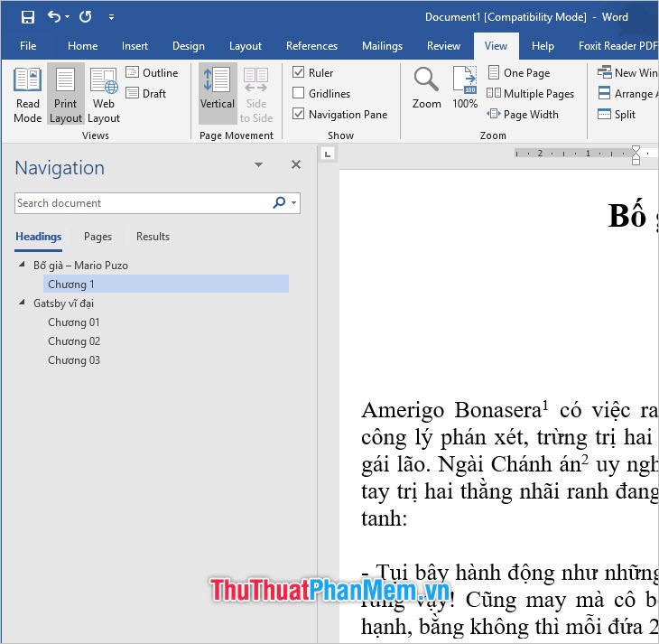The height and width of the screenshot is (644, 659).
Task: Switch to Draft view
Action: click(146, 93)
